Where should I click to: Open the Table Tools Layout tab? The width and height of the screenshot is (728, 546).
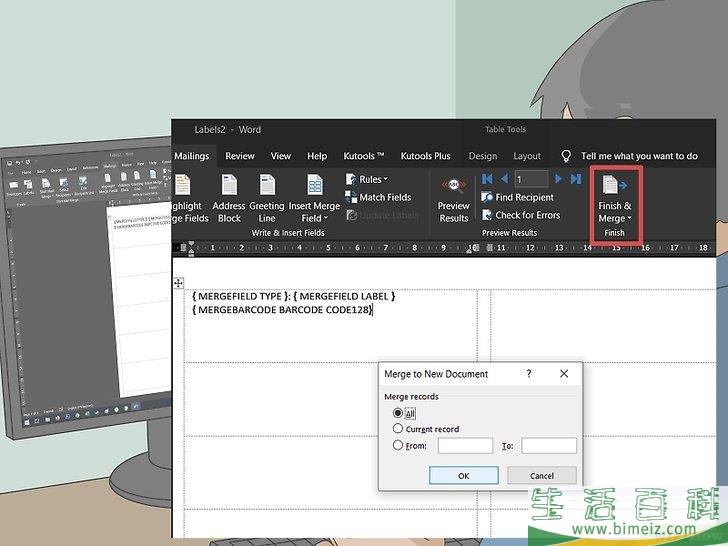(526, 156)
